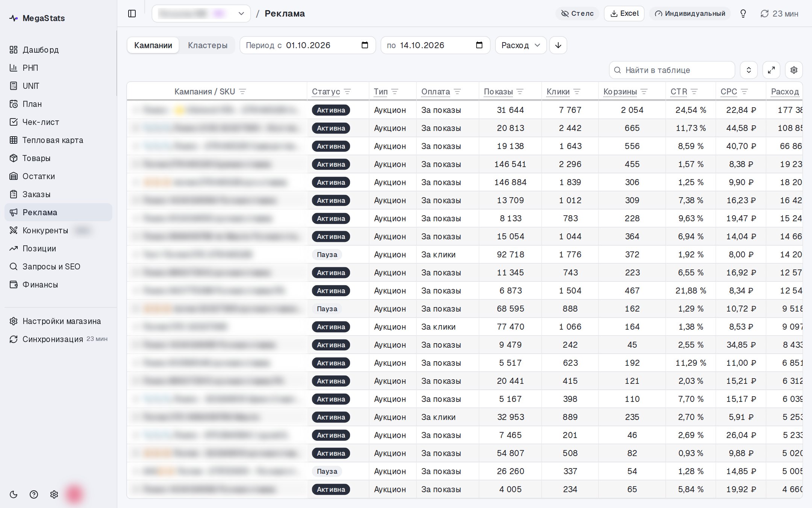Toggle sort direction arrow button
The image size is (812, 508).
coord(558,45)
